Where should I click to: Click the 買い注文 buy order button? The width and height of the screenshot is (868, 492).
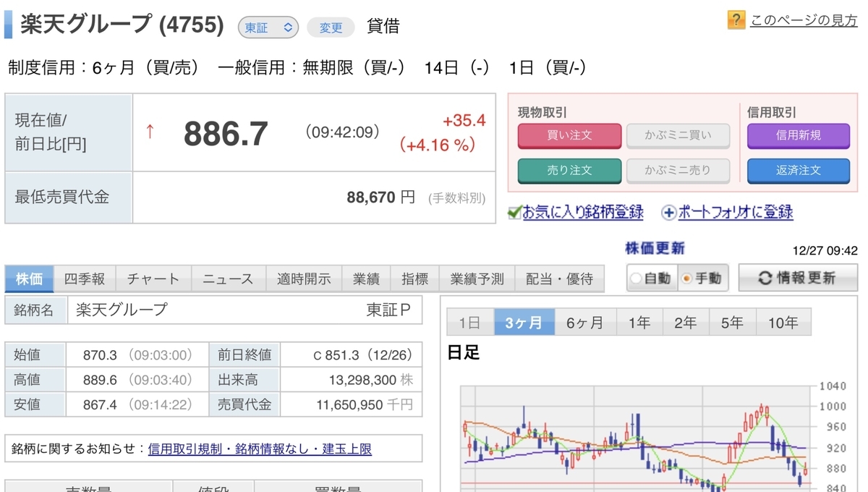tap(570, 135)
